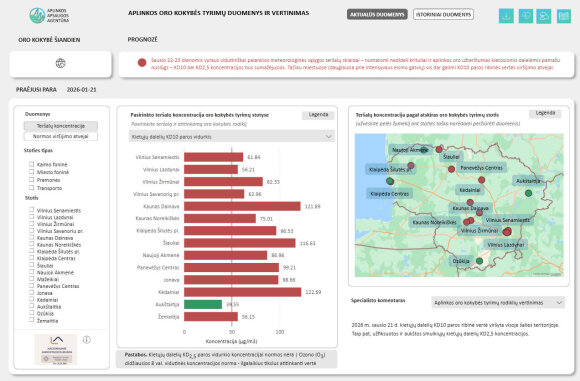Open Aplinkos oro kokybės rodiklių vertinimas dropdown
Viewport: 580px width, 381px height.
498,303
